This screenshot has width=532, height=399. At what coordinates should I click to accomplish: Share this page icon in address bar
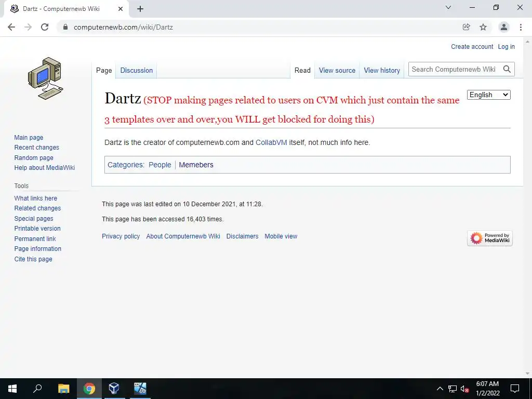pyautogui.click(x=466, y=27)
